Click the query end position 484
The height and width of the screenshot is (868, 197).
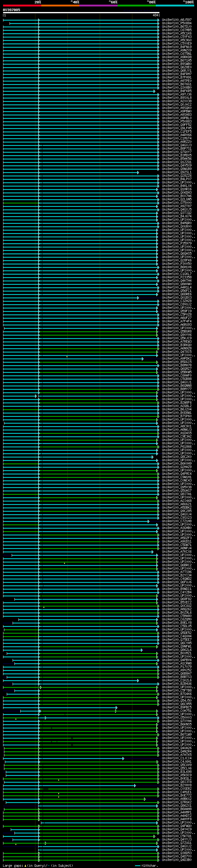[x=155, y=15]
